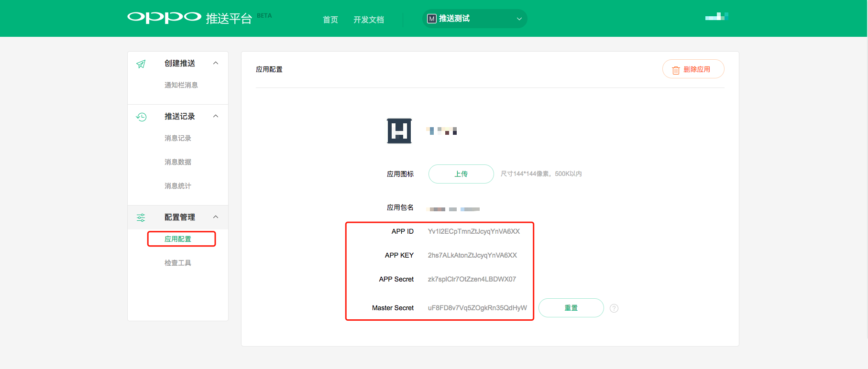The image size is (868, 369).
Task: Select 通知栏消息 in the sidebar
Action: (x=181, y=85)
